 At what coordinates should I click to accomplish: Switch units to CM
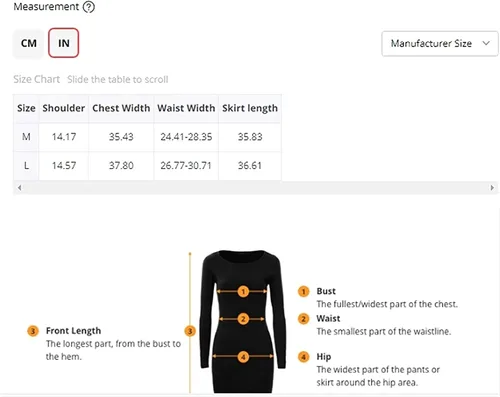click(x=29, y=43)
